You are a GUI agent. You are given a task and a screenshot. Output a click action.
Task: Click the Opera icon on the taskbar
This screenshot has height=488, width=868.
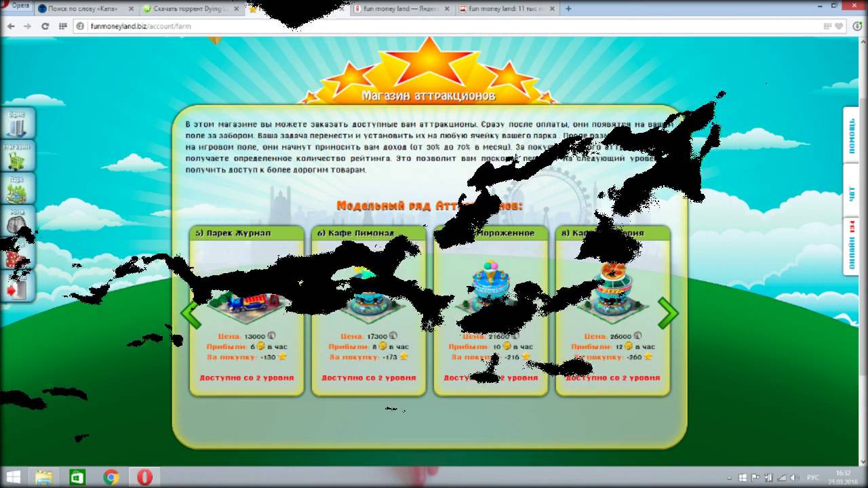(x=145, y=476)
